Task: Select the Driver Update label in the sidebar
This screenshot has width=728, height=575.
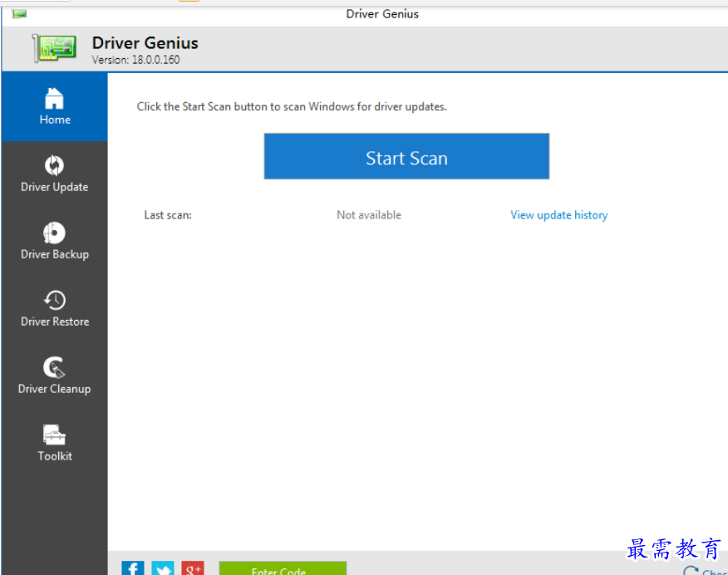Action: [54, 187]
